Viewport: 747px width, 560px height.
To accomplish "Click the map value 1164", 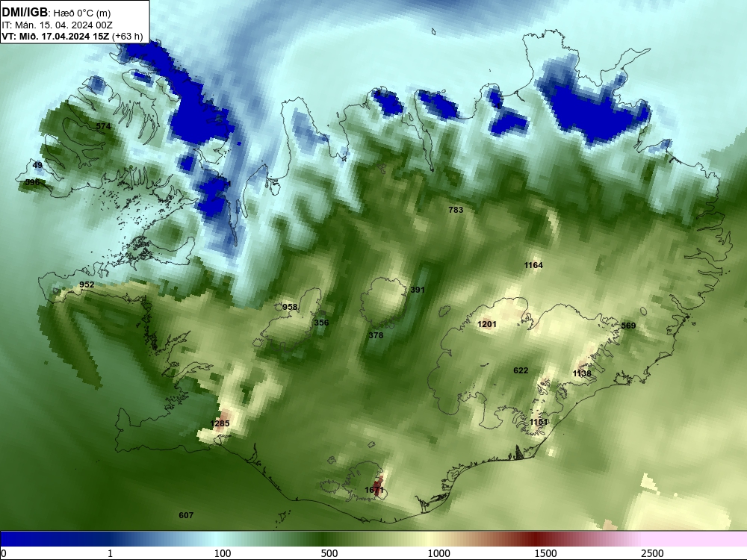I will point(533,265).
